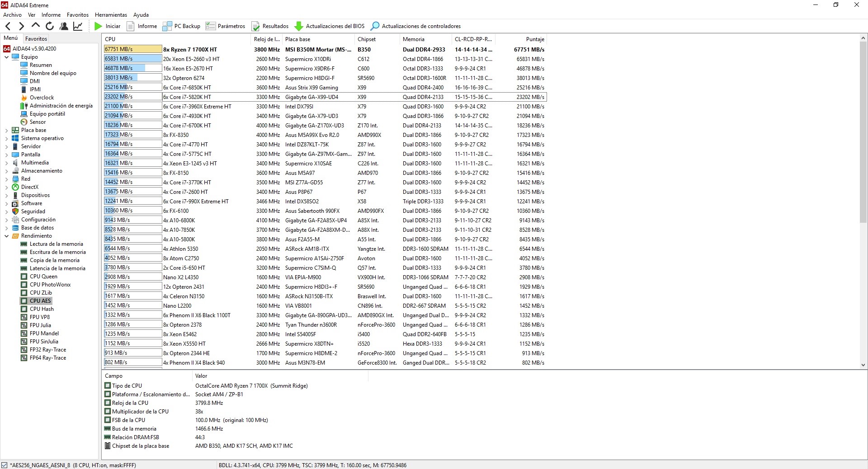The width and height of the screenshot is (868, 469).
Task: Open the user manager toolbar icon
Action: 64,26
